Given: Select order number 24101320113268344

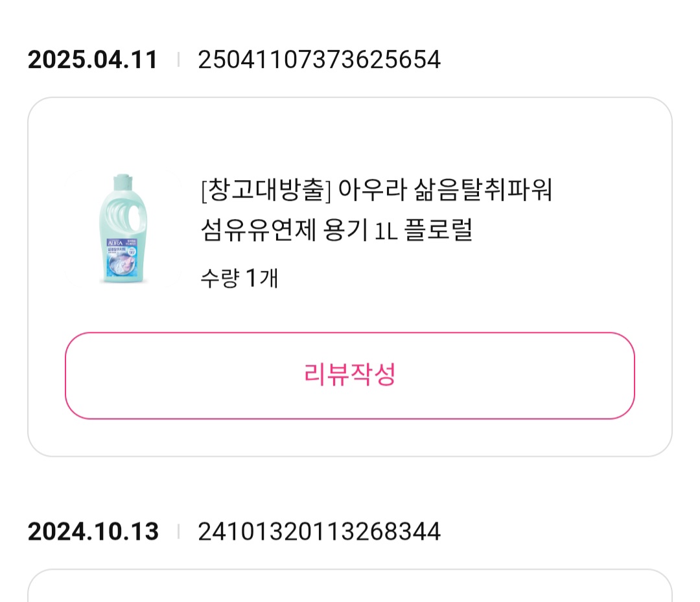Looking at the screenshot, I should click(x=319, y=532).
